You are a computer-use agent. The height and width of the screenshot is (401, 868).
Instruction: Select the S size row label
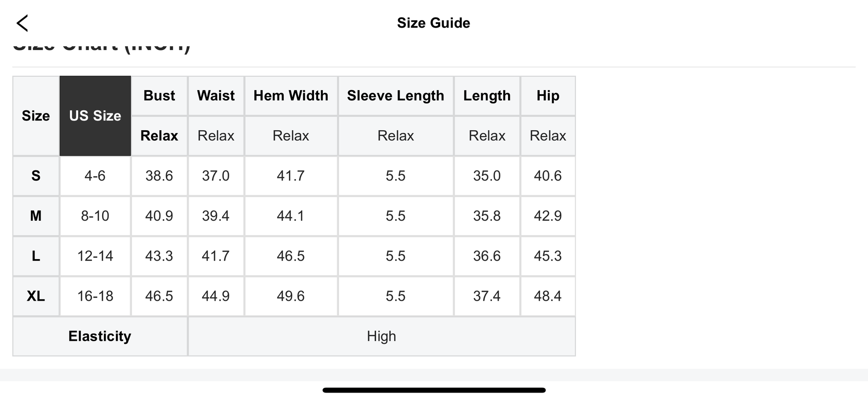pos(36,176)
